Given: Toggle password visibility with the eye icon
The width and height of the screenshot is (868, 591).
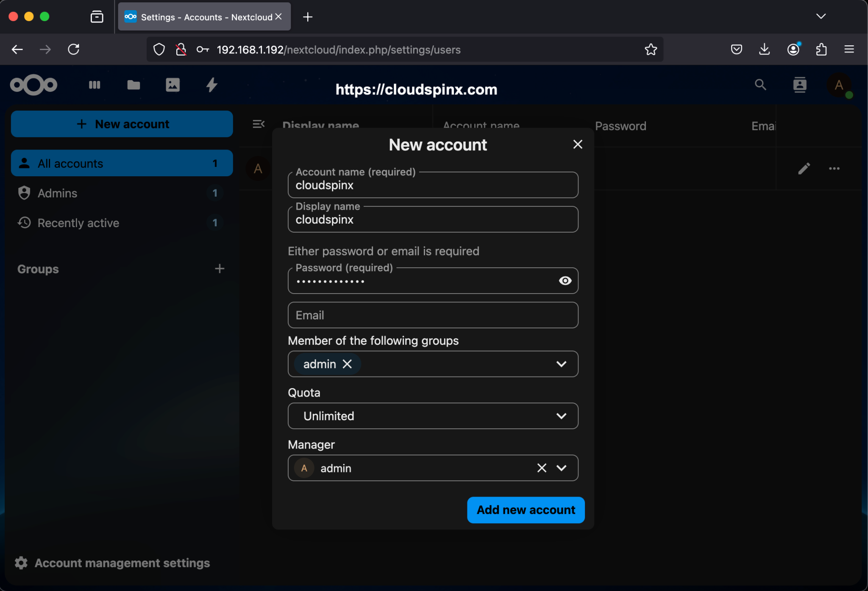Looking at the screenshot, I should (565, 280).
